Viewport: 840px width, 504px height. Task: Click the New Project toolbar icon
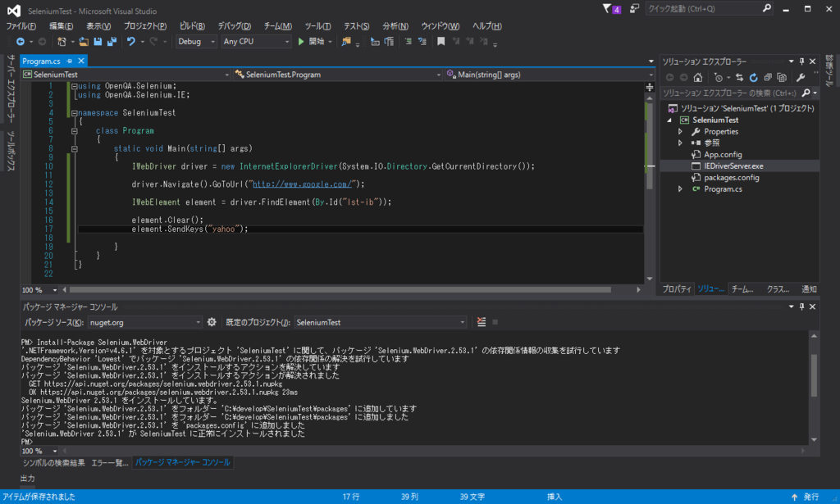(x=62, y=41)
